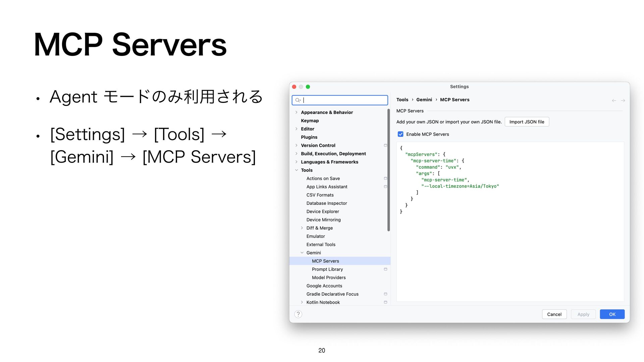Select Device Explorer item

pos(323,212)
